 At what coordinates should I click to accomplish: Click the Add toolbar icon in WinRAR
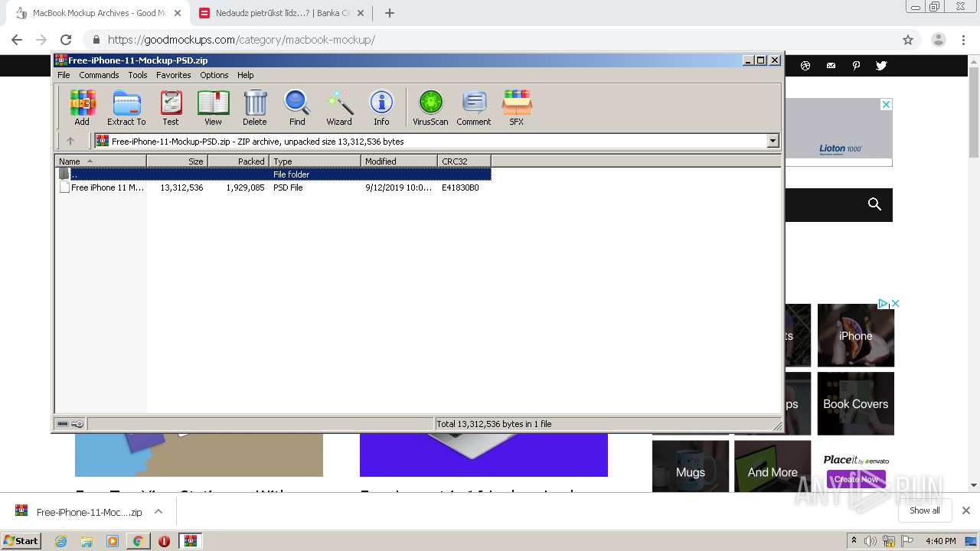(x=82, y=107)
